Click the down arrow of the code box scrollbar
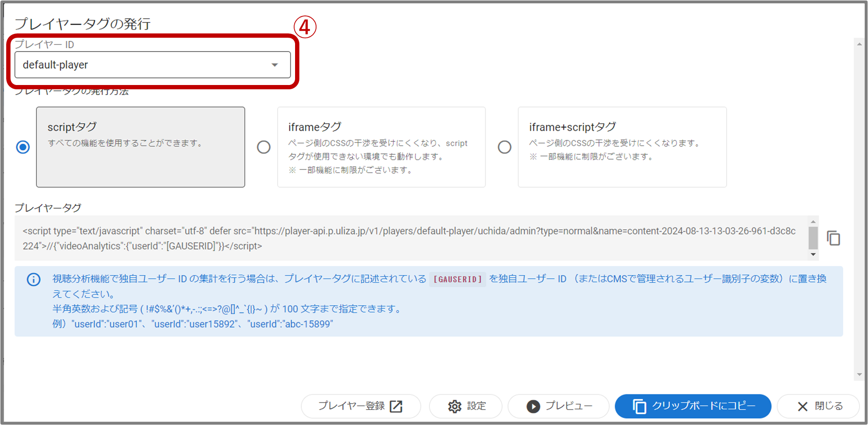The height and width of the screenshot is (425, 868). 813,255
